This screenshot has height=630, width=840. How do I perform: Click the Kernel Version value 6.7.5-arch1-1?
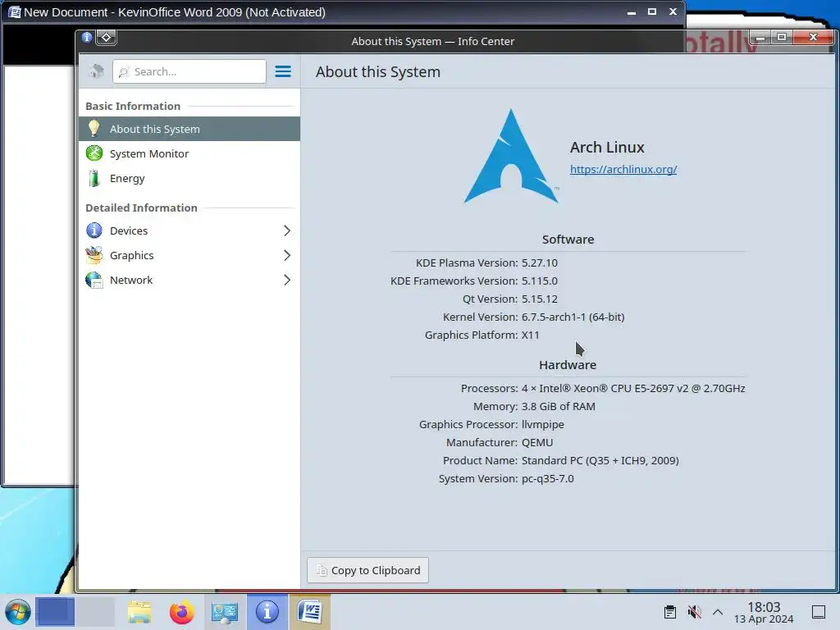(573, 317)
